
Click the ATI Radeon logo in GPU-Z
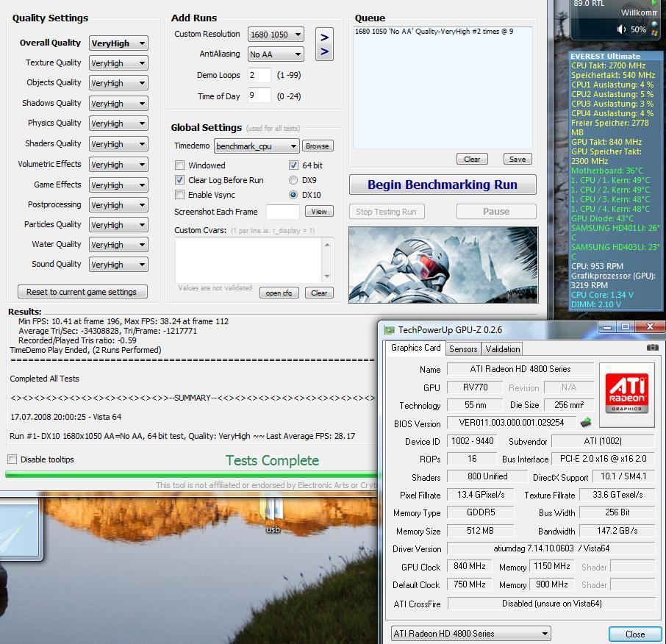tap(626, 394)
